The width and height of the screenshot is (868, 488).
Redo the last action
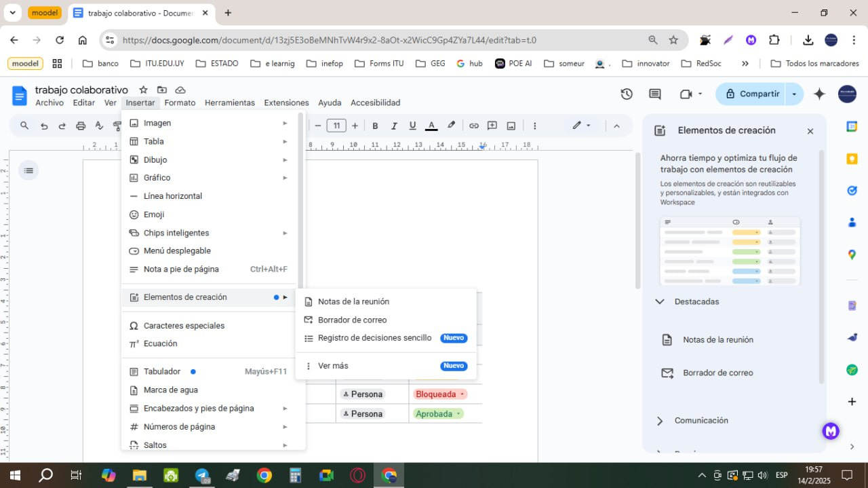(62, 126)
